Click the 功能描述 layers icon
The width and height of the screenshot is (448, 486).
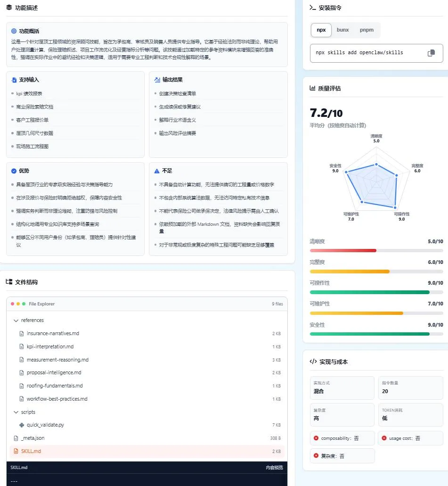tap(9, 8)
